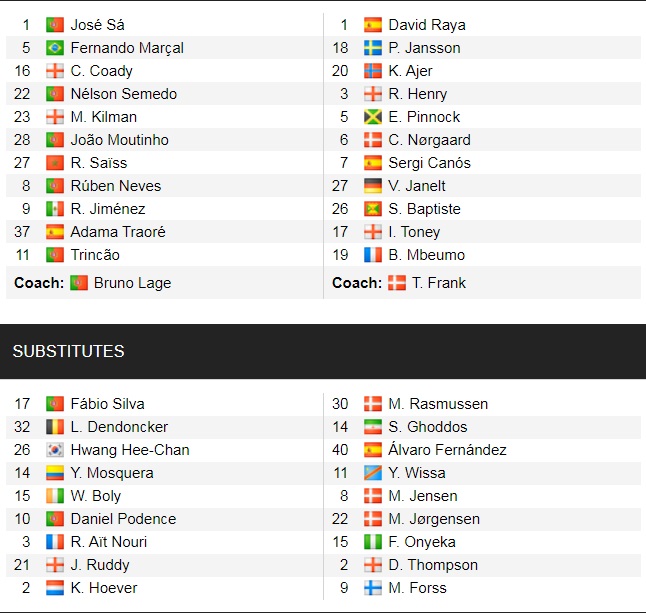Click coach name Bruno Lage
This screenshot has height=613, width=646.
tap(132, 283)
